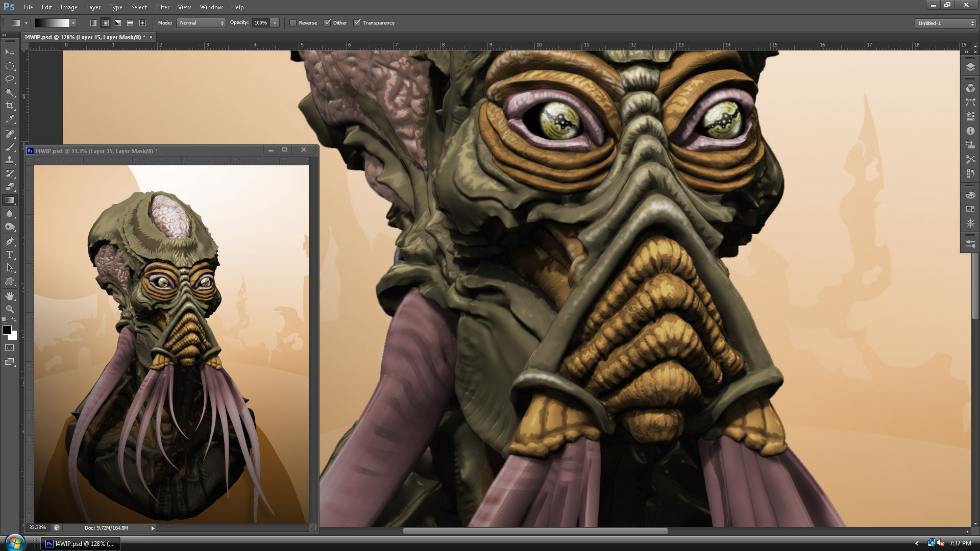Screen dimensions: 980x551
Task: Select the Move tool
Action: pos(10,53)
